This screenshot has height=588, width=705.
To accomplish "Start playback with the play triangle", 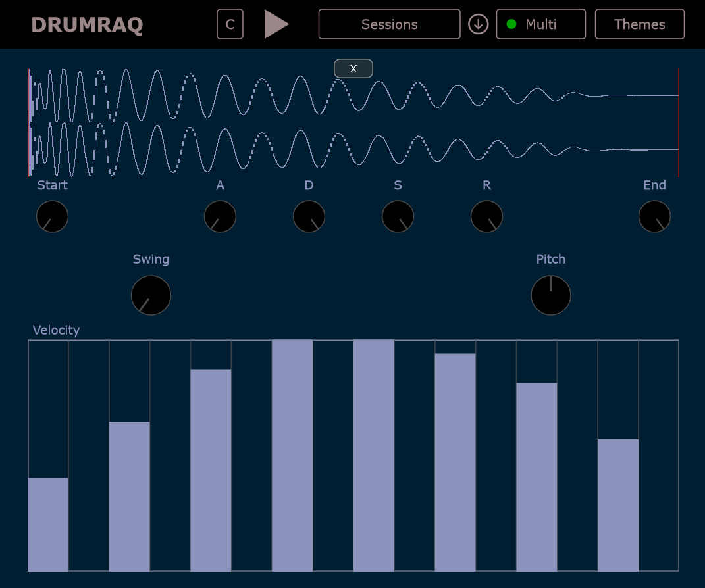I will pos(276,24).
